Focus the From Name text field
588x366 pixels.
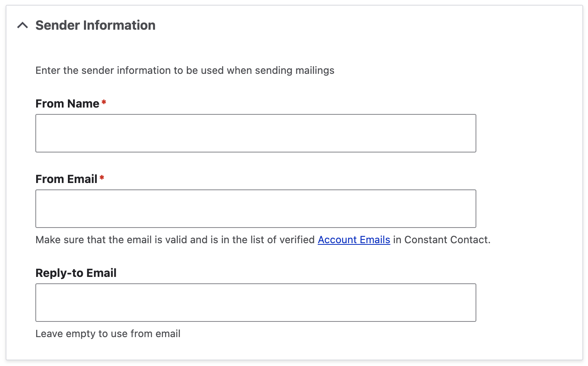click(255, 133)
